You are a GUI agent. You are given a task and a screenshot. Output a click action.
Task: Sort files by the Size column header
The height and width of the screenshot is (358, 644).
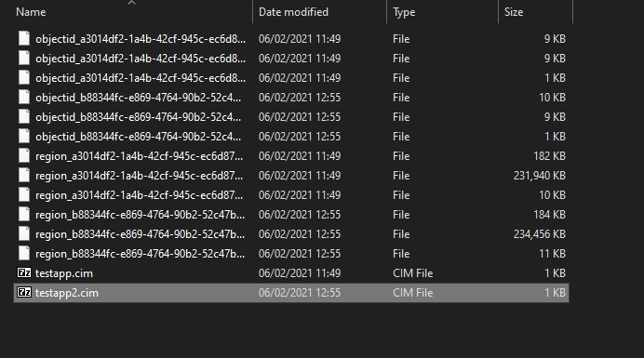pos(514,12)
